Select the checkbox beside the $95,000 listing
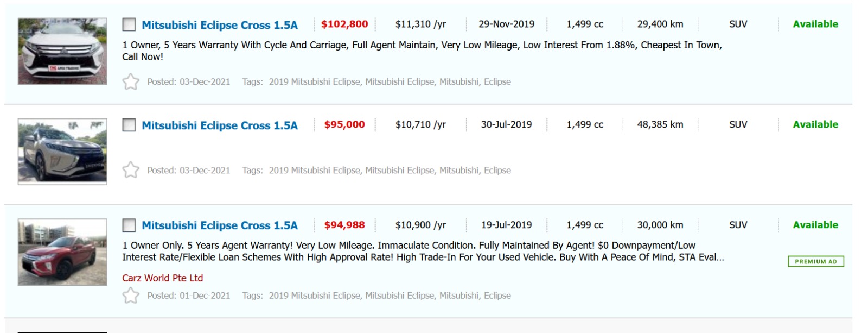Screen dimensions: 868x333 point(129,125)
